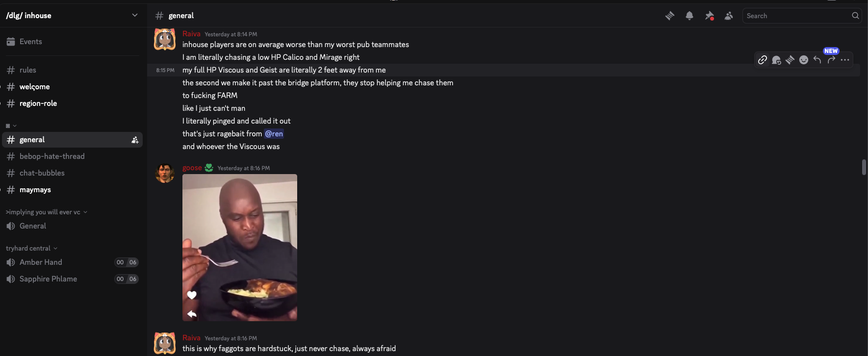Collapse the >implying you will ever vc category
This screenshot has height=356, width=868.
click(46, 212)
